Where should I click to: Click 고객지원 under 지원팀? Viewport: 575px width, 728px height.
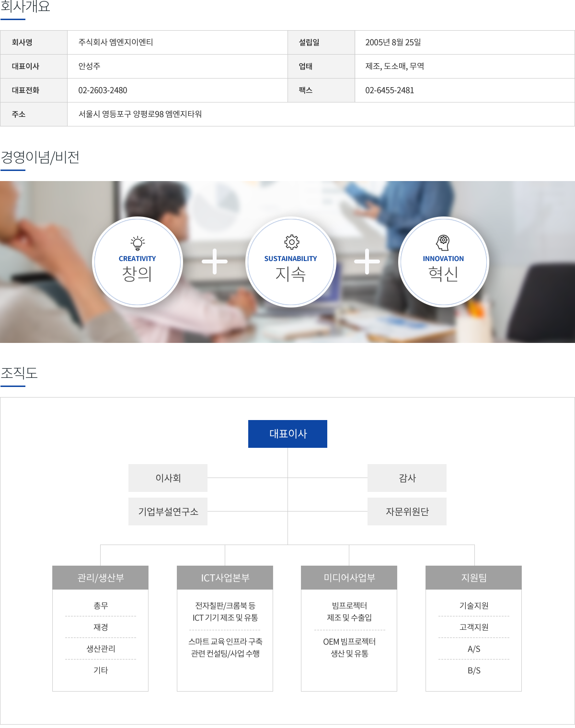474,627
